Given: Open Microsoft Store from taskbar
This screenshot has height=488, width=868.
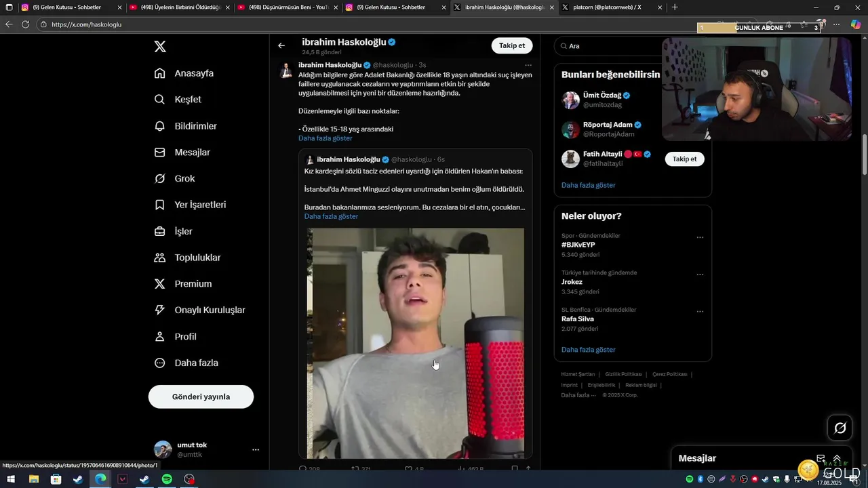Looking at the screenshot, I should pyautogui.click(x=56, y=479).
